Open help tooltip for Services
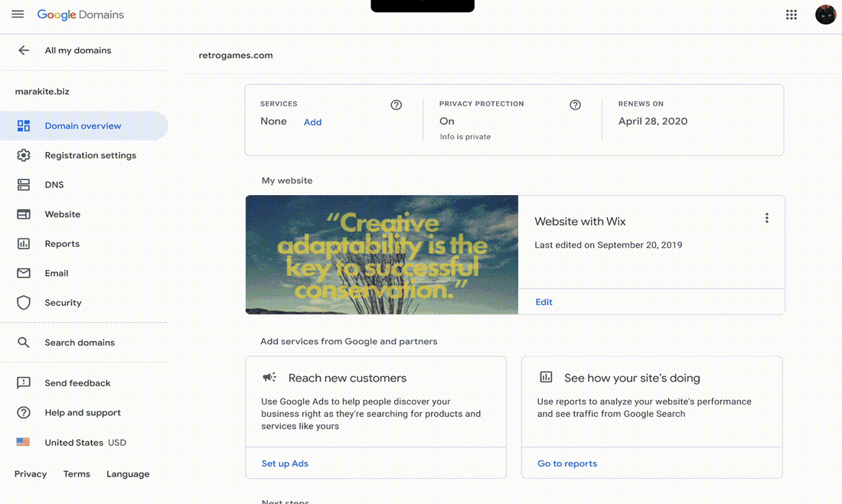Screen dimensions: 842x504 coord(397,105)
